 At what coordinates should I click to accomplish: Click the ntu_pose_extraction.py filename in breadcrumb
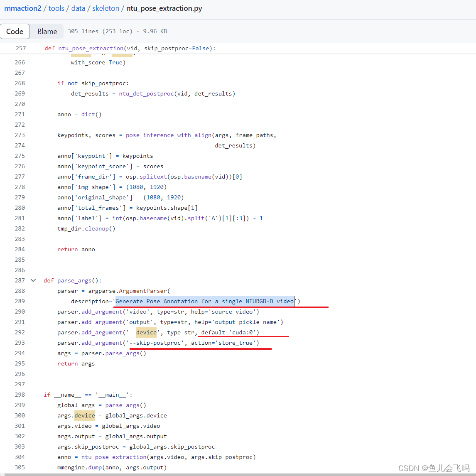tap(164, 8)
